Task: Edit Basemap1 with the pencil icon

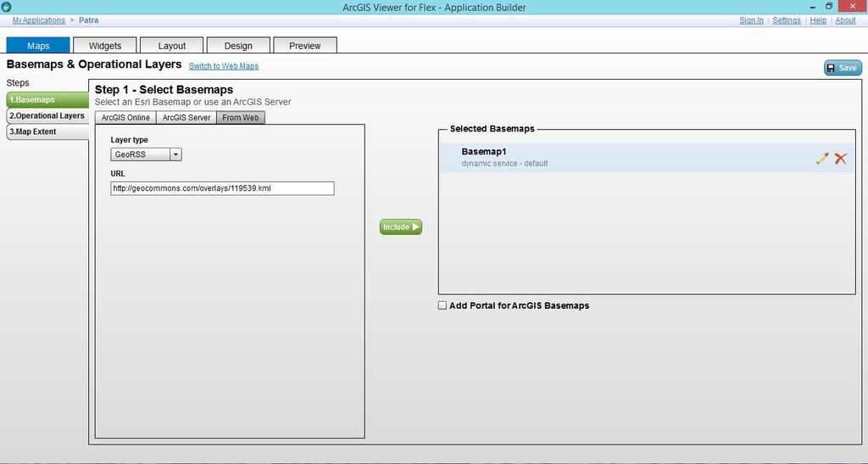Action: (822, 159)
